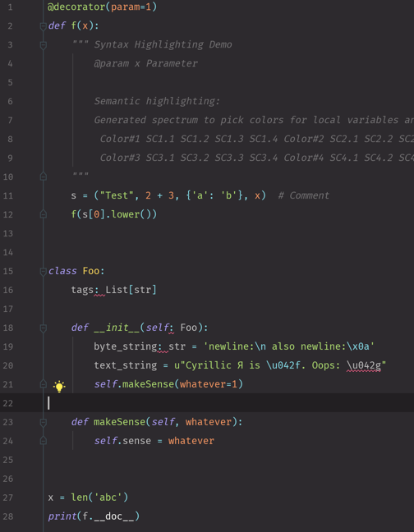Click line number 22 in the gutter

(8, 403)
